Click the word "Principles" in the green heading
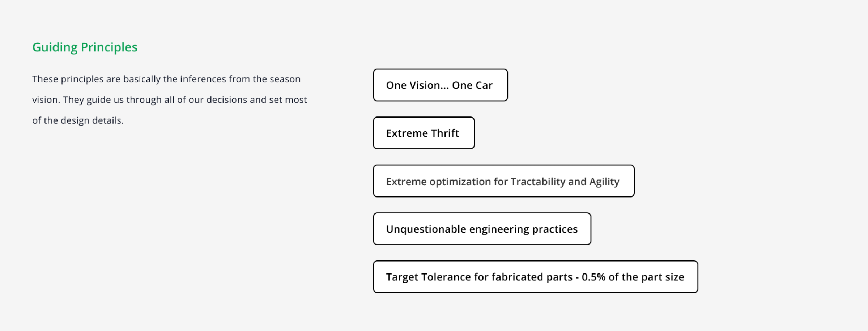The height and width of the screenshot is (331, 868). (x=109, y=47)
